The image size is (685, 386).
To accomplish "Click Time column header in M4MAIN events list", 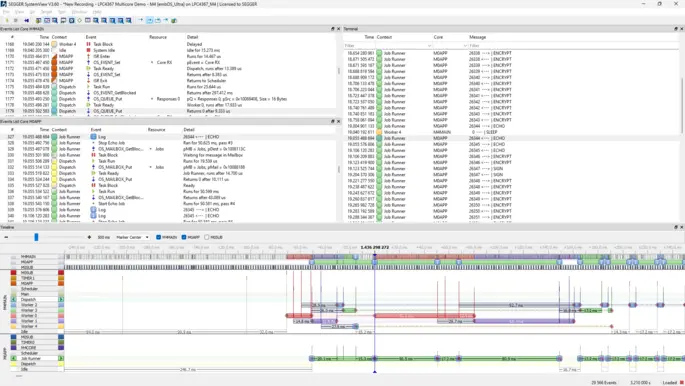I will (44, 37).
